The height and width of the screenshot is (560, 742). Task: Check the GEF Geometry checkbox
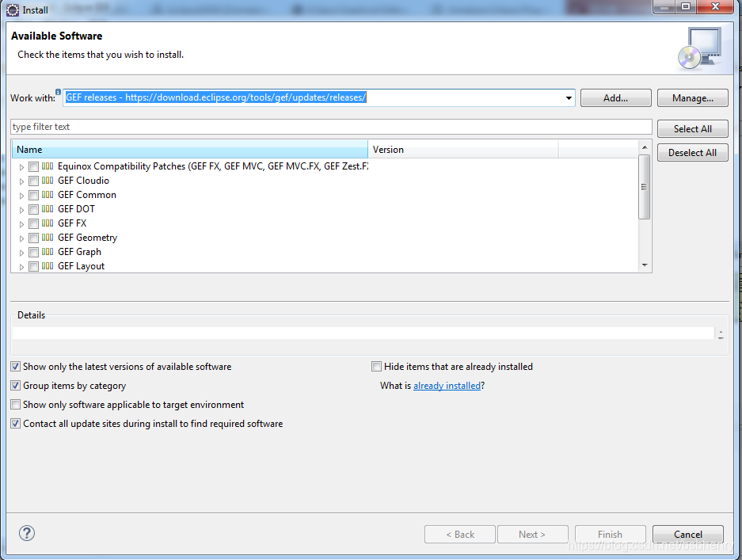[33, 238]
